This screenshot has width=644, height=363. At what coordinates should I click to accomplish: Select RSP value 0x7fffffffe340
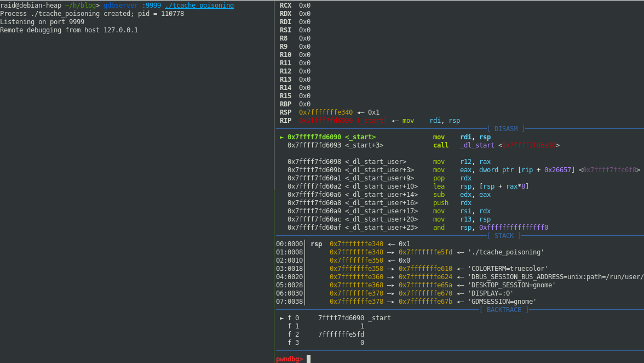tap(326, 112)
